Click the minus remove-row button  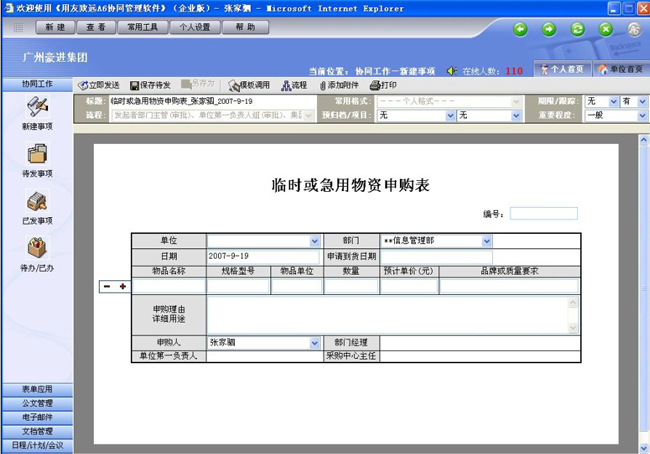[x=108, y=287]
